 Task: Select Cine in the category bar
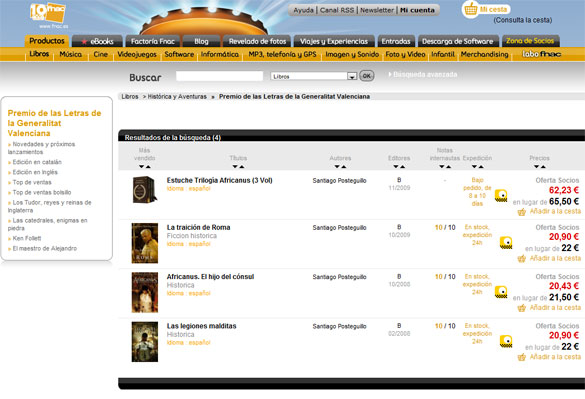[100, 54]
